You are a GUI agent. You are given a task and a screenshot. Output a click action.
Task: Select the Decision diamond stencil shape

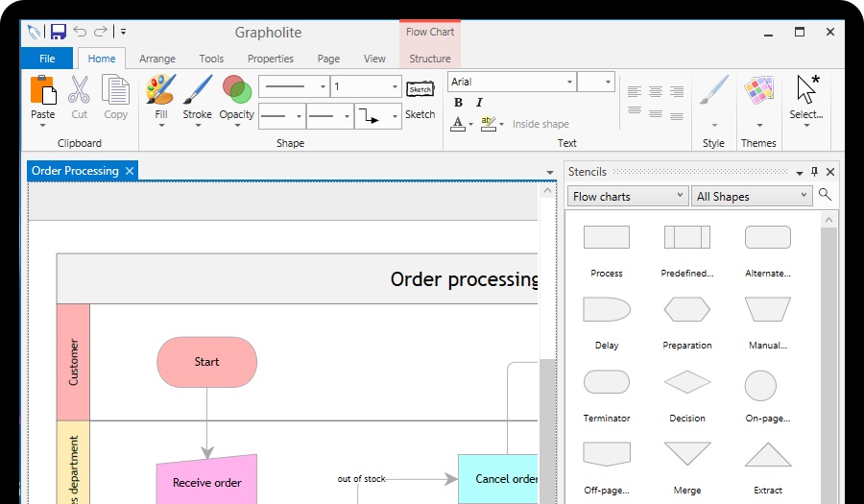click(x=687, y=382)
